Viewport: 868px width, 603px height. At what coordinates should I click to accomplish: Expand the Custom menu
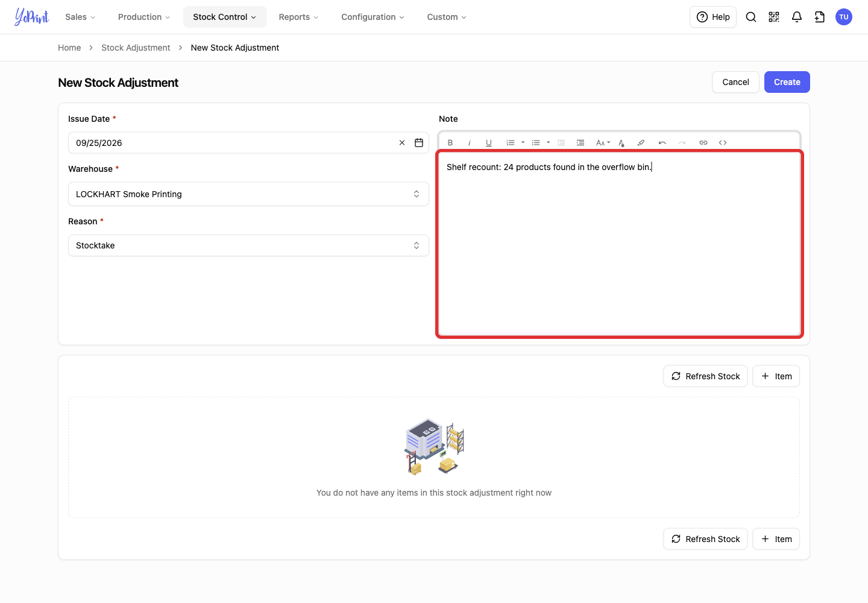[447, 17]
